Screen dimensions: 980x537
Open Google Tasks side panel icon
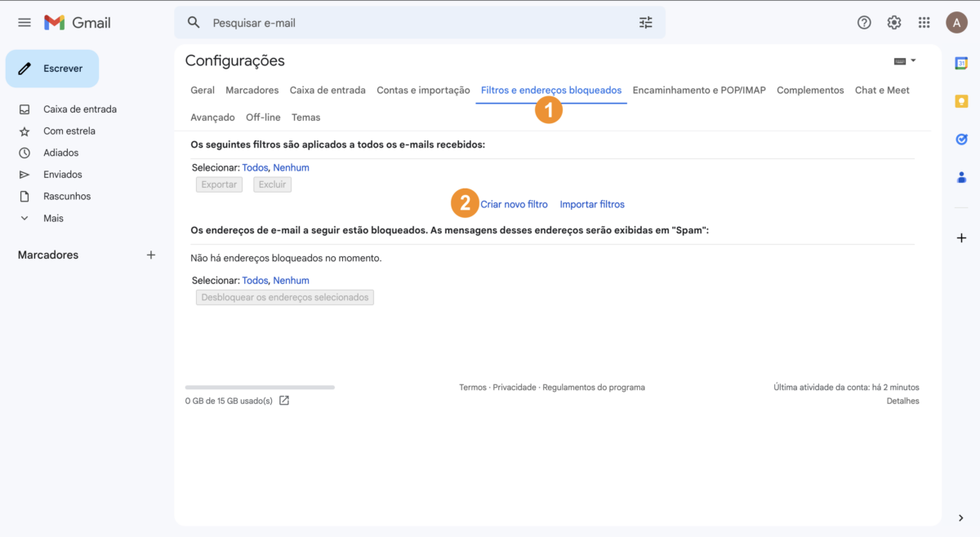tap(961, 140)
